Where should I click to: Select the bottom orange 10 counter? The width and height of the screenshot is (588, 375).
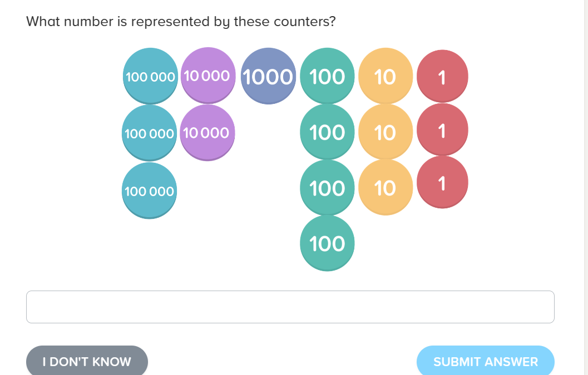(385, 188)
